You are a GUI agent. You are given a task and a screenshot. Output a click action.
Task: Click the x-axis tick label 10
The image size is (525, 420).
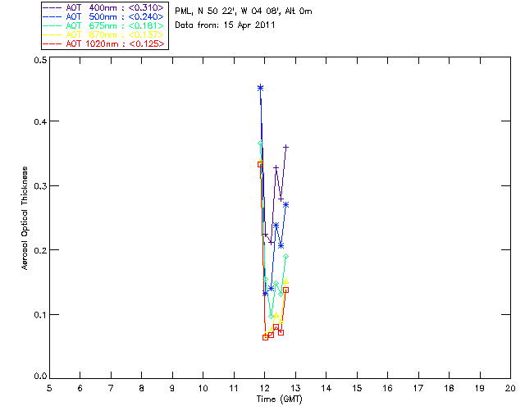pos(203,389)
